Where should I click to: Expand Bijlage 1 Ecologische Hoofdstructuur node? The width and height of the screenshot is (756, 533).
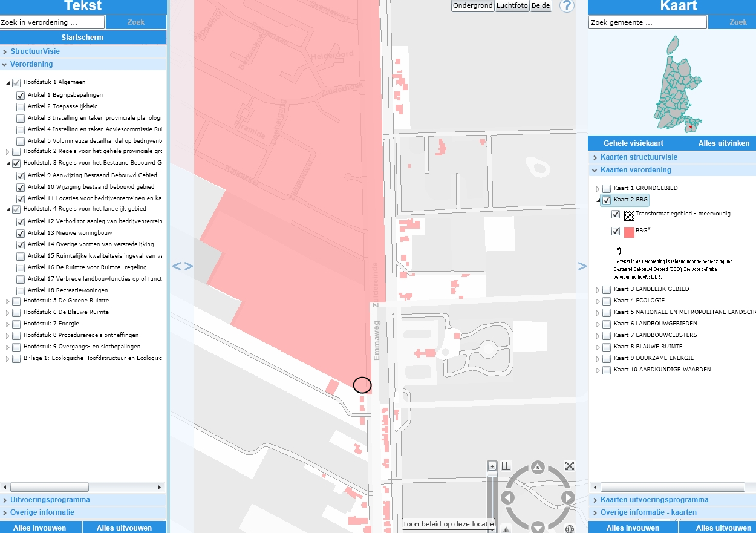(x=8, y=359)
